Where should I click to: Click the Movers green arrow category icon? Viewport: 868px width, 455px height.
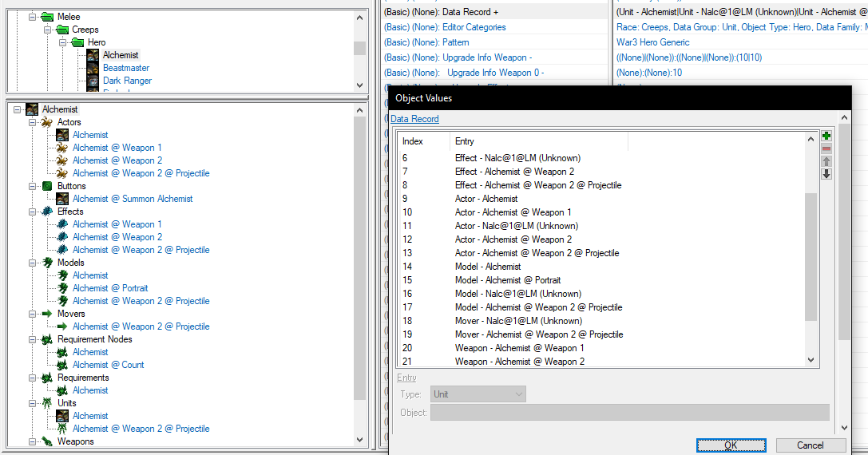[47, 313]
